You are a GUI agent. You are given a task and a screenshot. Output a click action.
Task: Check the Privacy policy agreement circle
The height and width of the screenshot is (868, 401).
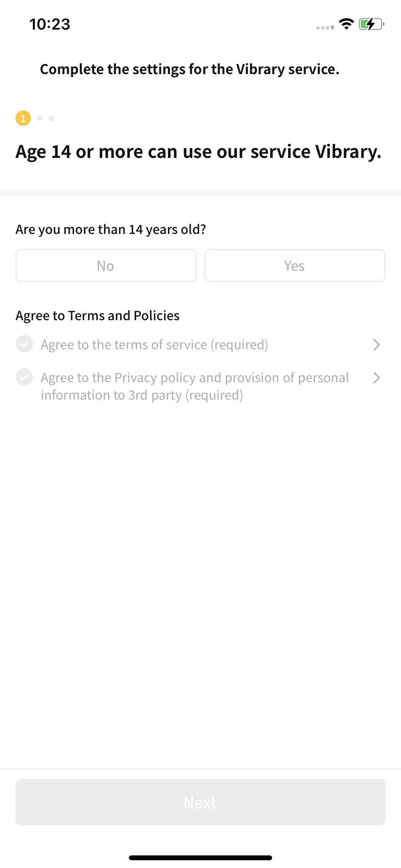pyautogui.click(x=24, y=377)
